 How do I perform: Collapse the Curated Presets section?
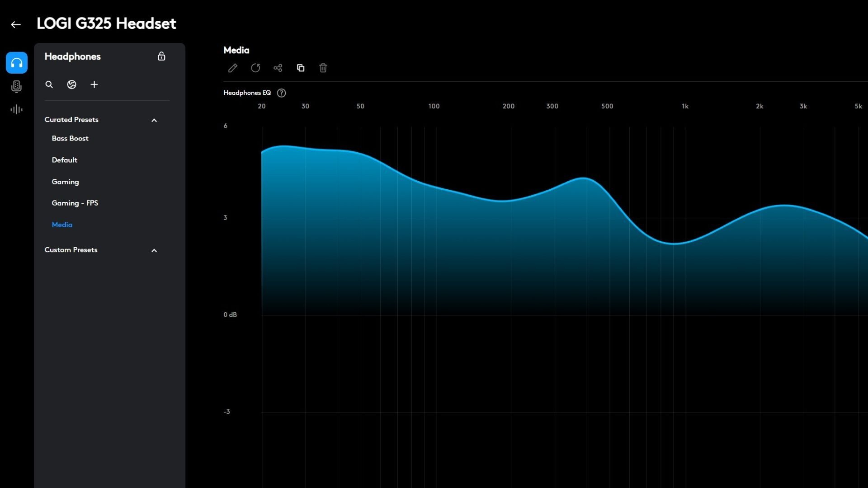click(154, 120)
